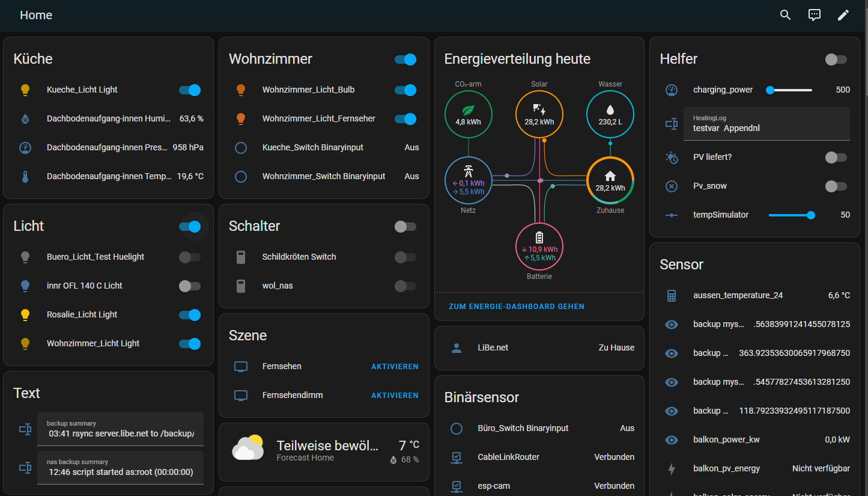Click the Netz circle in the energy diagram
This screenshot has width=868, height=496.
(x=468, y=180)
